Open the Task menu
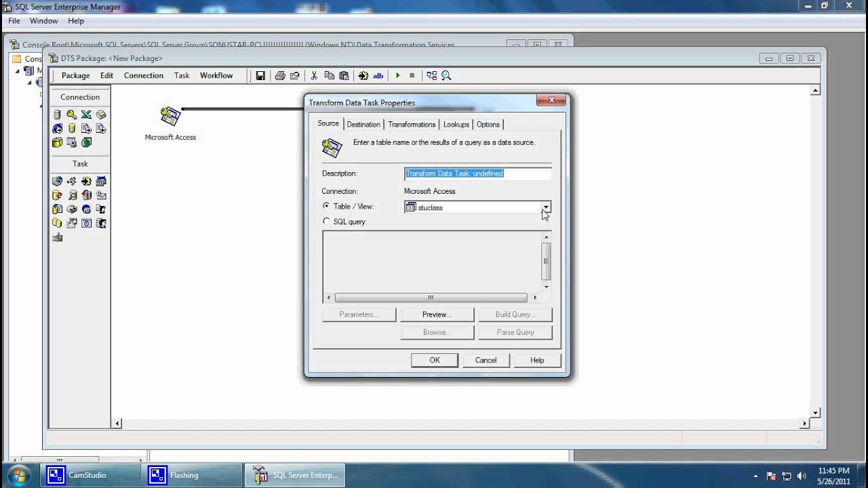 (x=182, y=75)
